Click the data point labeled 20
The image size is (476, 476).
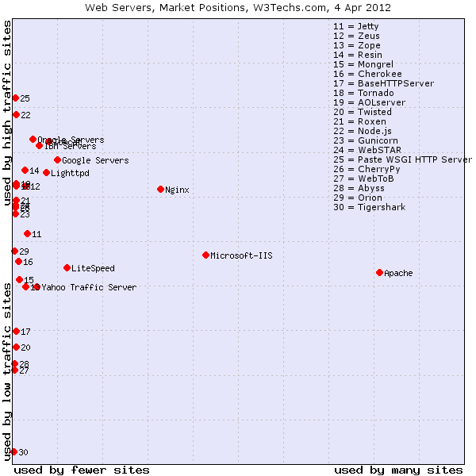[17, 347]
